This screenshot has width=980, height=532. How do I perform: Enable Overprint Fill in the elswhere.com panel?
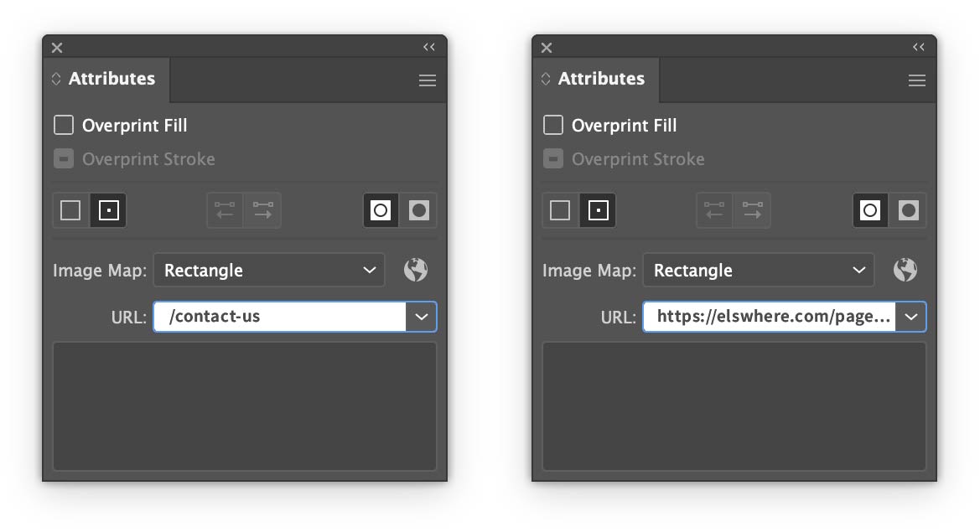tap(553, 126)
